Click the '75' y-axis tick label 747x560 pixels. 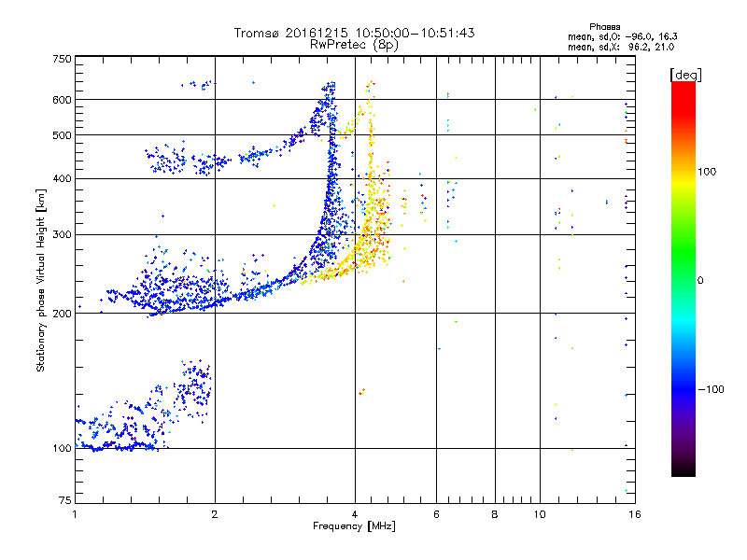pyautogui.click(x=65, y=500)
